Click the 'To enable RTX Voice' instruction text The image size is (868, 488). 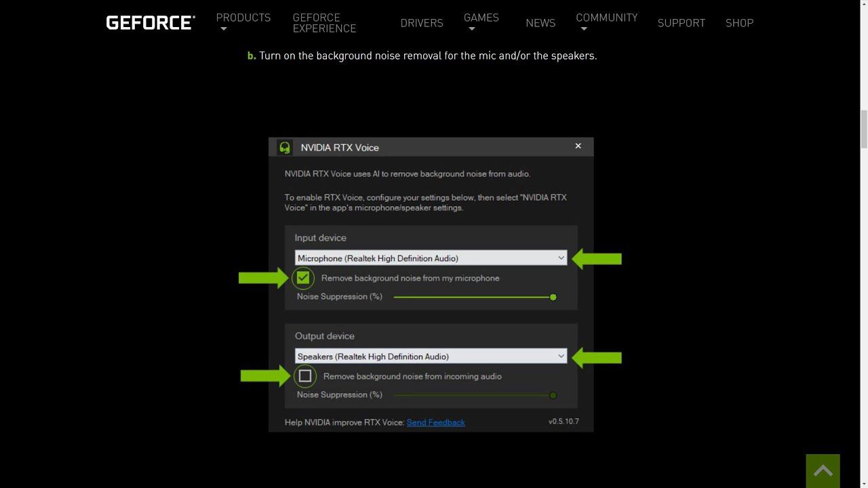pyautogui.click(x=426, y=203)
